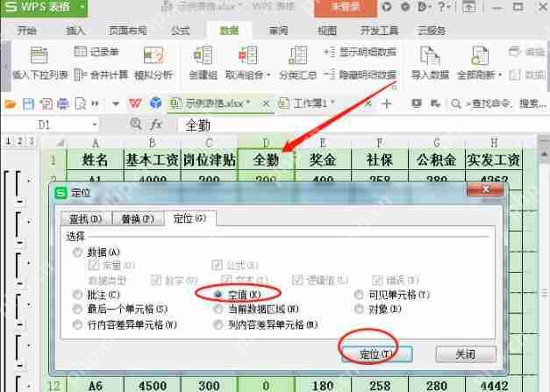The width and height of the screenshot is (550, 392).
Task: Open the Name Box dropdown arrow
Action: point(95,125)
